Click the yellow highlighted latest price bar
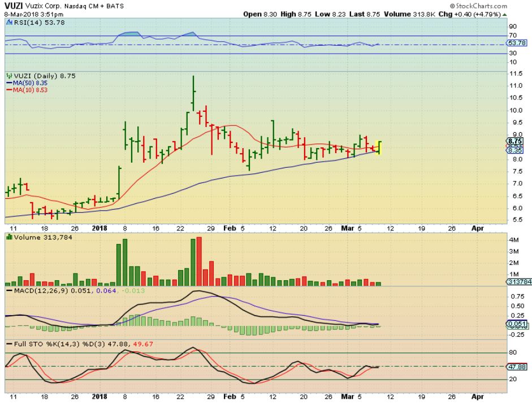The width and height of the screenshot is (532, 405). point(379,148)
